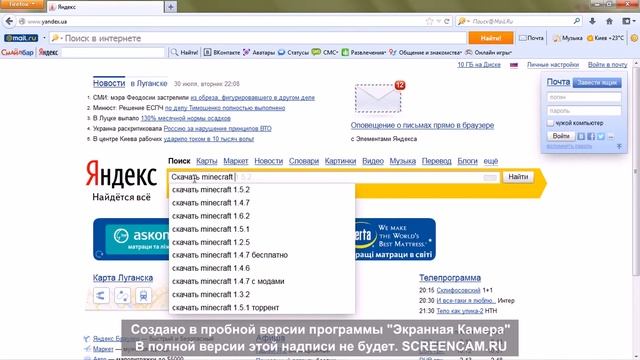Select the Яндекс browser tab

point(105,7)
